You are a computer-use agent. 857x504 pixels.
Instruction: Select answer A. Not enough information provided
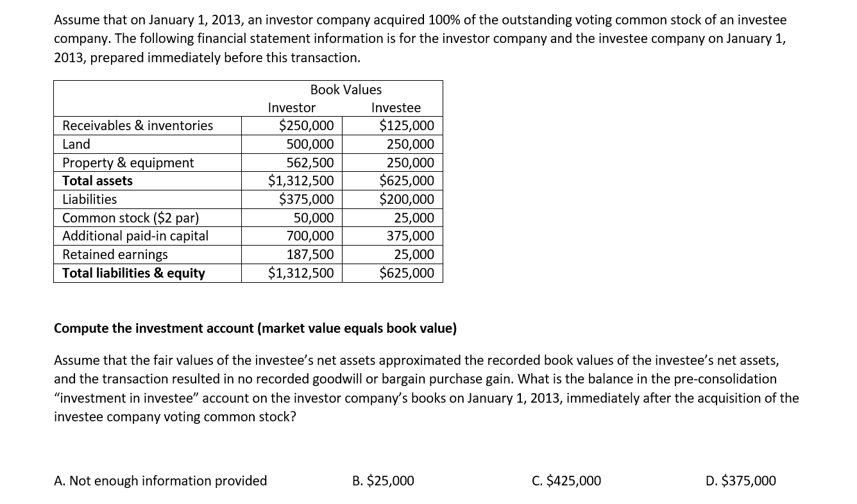(x=160, y=480)
